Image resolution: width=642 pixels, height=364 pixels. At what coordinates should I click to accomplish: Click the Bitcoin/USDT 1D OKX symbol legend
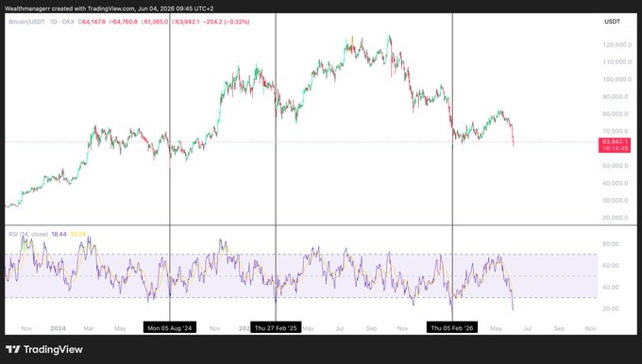[x=42, y=22]
